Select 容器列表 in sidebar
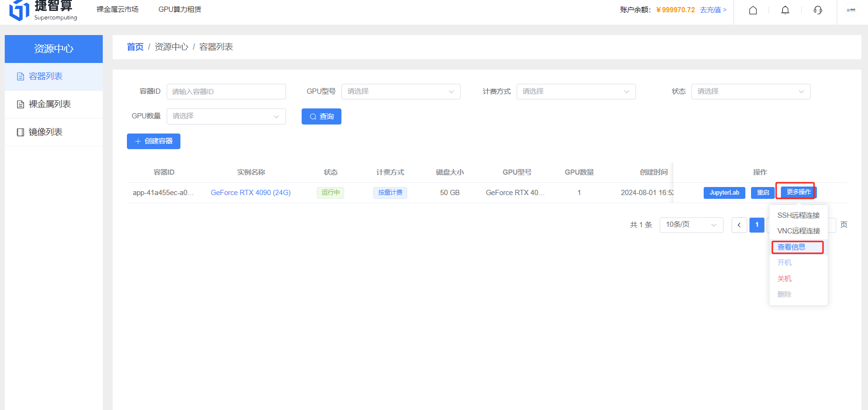 click(54, 76)
